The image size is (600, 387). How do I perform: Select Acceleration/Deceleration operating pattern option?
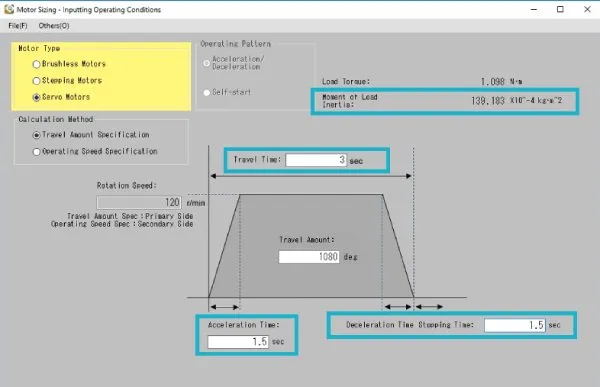(207, 63)
